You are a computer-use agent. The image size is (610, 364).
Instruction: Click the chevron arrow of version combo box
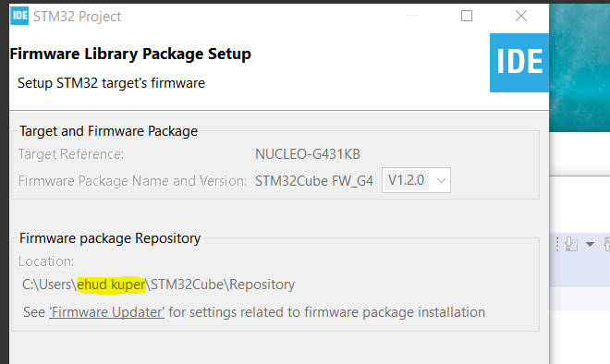click(x=441, y=180)
